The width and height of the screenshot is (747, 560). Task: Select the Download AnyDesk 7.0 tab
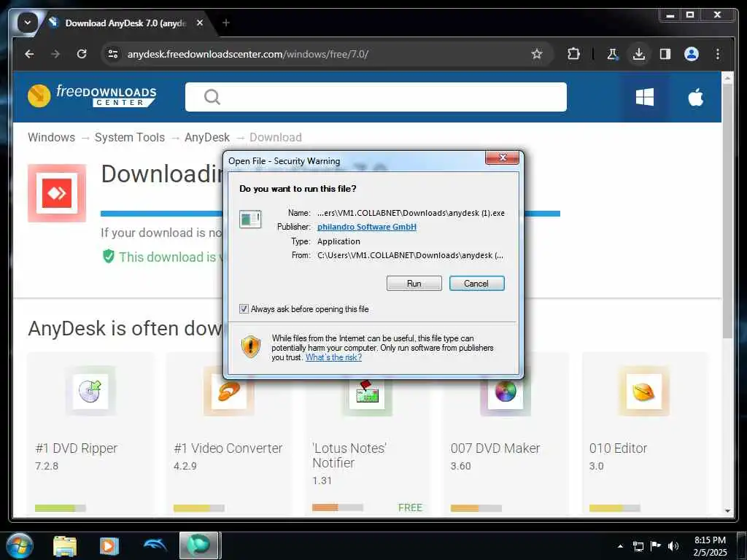click(x=125, y=23)
